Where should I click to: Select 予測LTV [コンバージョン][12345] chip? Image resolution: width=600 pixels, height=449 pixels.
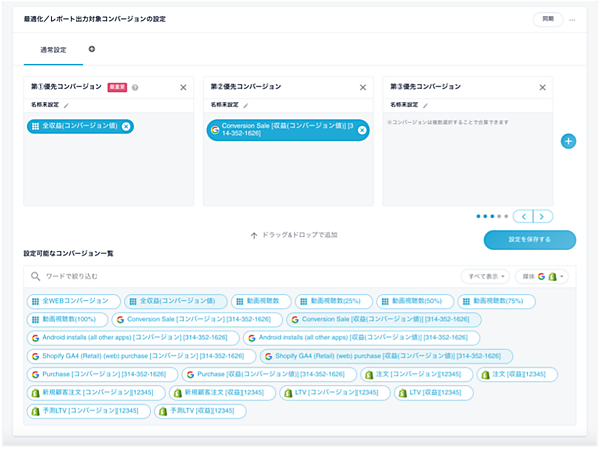89,411
